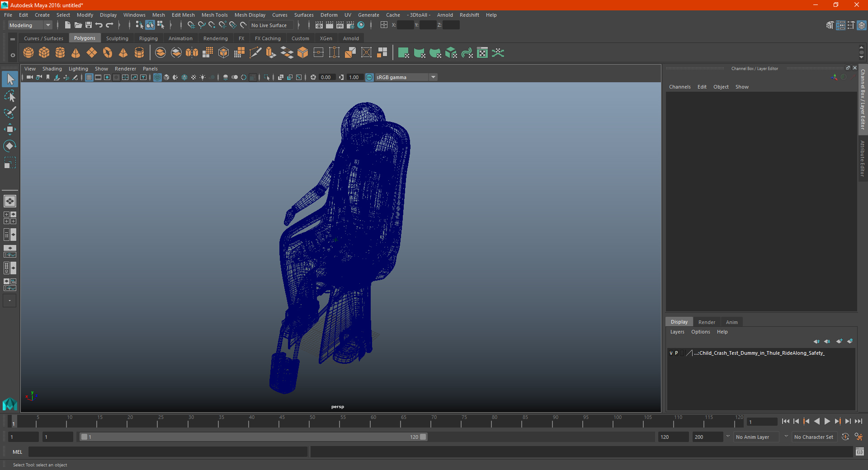The width and height of the screenshot is (868, 470).
Task: Activate the Scale tool
Action: tap(10, 163)
